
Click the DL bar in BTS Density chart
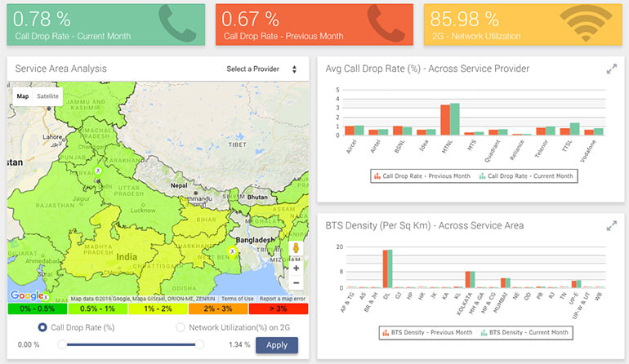(x=387, y=269)
